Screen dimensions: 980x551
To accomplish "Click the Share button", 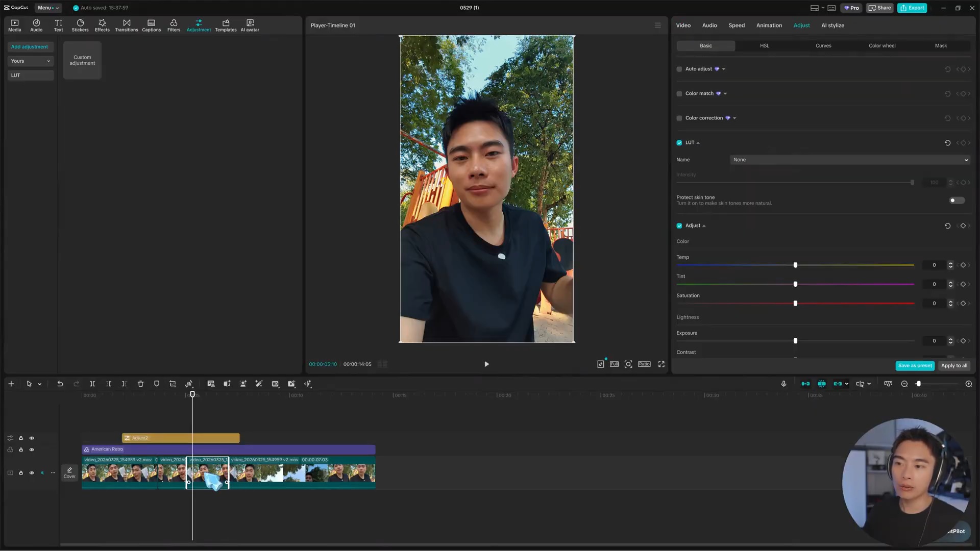I will coord(879,8).
